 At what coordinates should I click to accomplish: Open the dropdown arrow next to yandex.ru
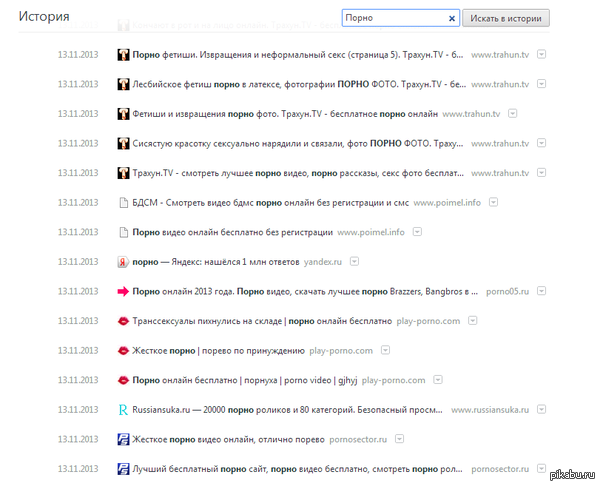pos(355,261)
